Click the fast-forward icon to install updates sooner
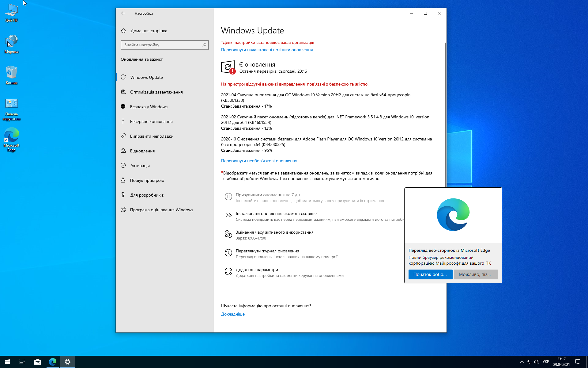588x368 pixels. [228, 215]
